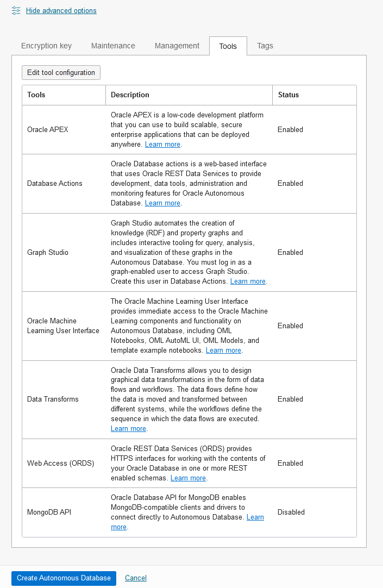Click Edit tool configuration

(x=61, y=72)
